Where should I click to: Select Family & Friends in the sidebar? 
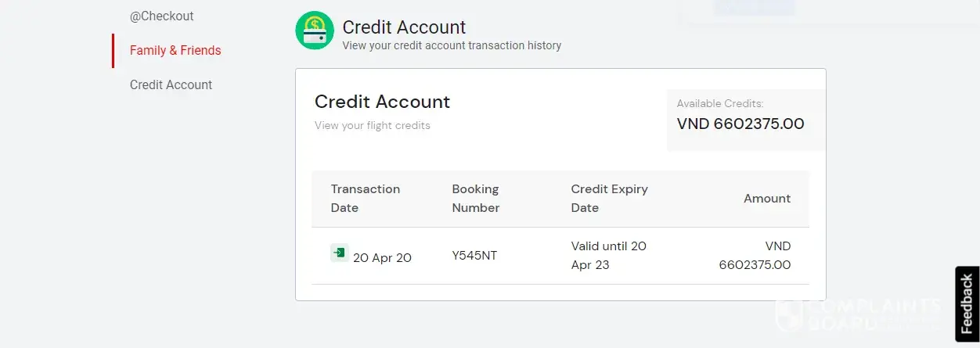175,51
